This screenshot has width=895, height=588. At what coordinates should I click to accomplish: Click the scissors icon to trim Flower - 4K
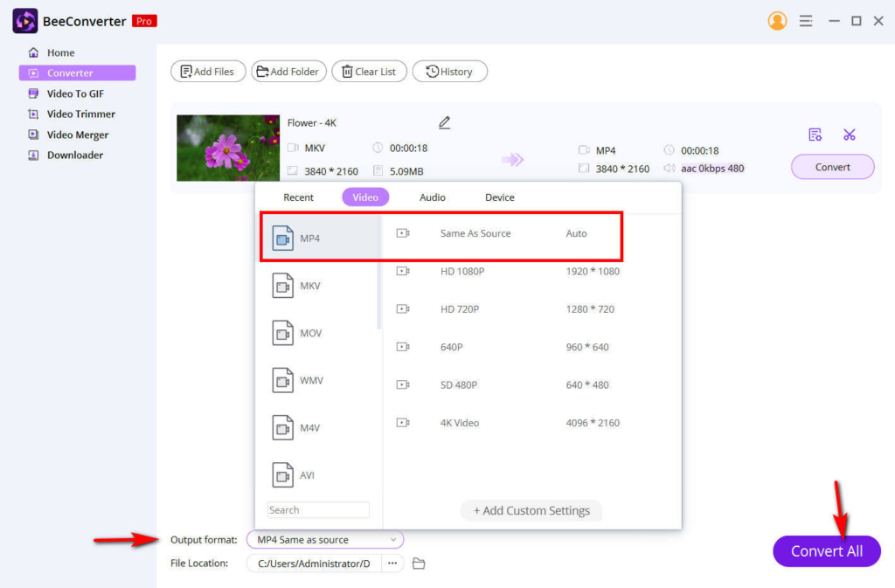pyautogui.click(x=849, y=135)
